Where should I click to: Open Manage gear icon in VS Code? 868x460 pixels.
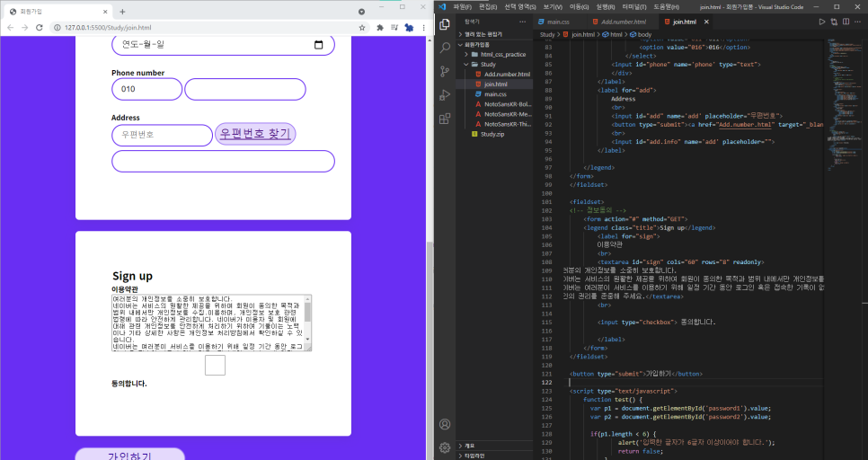tap(445, 447)
